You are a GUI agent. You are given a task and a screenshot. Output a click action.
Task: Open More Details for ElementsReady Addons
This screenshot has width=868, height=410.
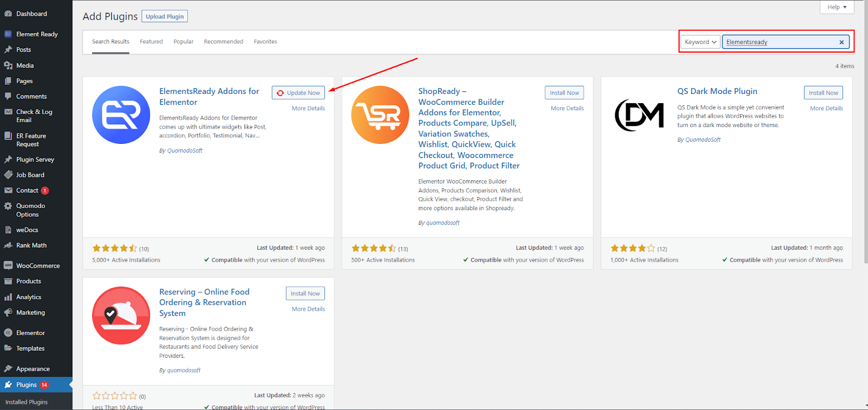[x=308, y=108]
